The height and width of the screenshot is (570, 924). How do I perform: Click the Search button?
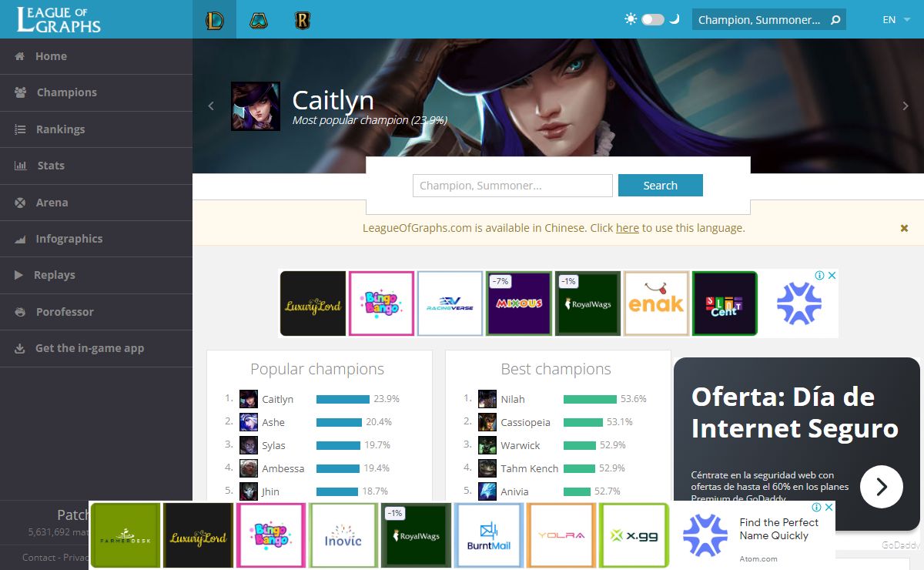click(661, 186)
